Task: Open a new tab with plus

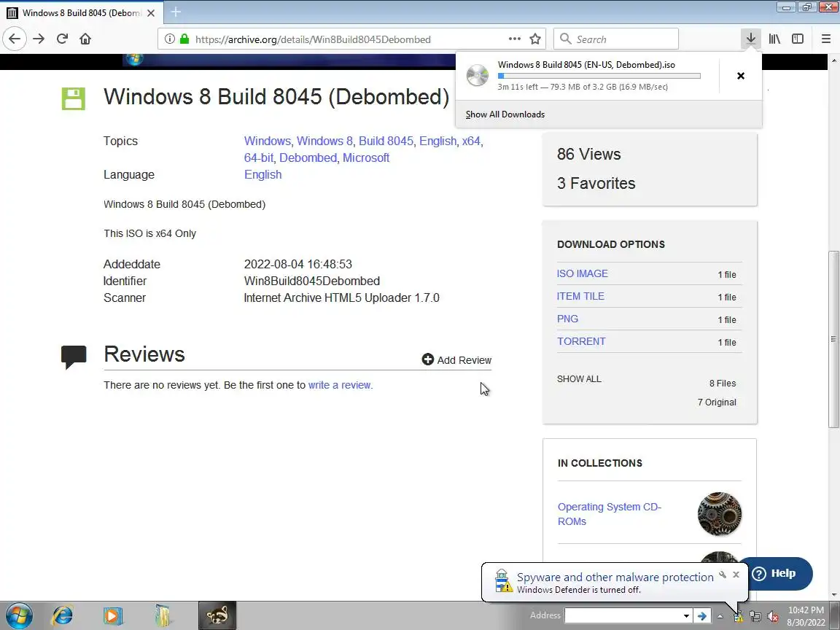Action: point(176,12)
